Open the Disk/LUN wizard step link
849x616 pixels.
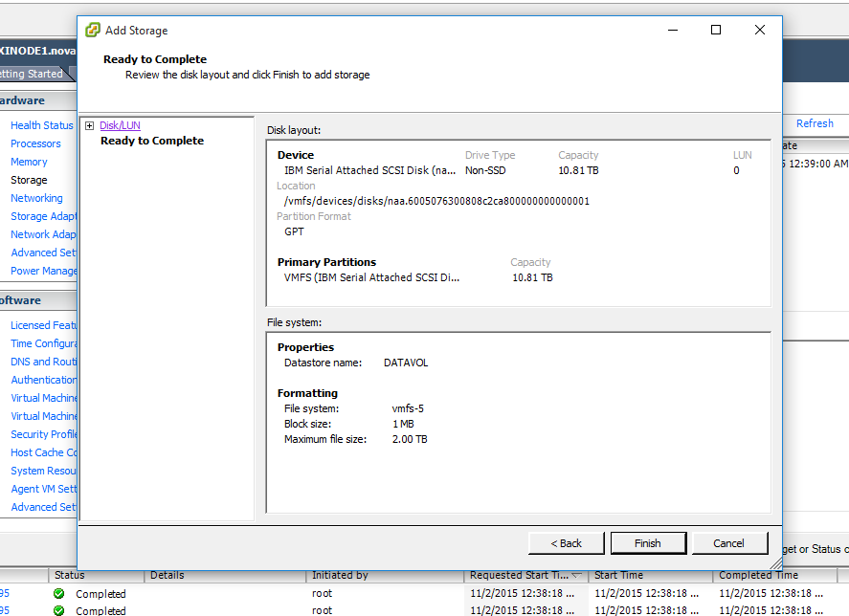pos(120,125)
